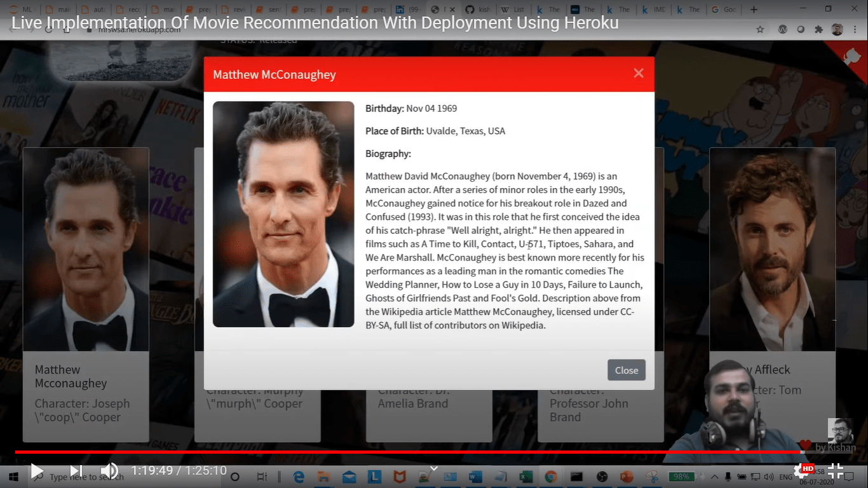Viewport: 868px width, 488px height.
Task: Mute the video volume speaker icon
Action: (x=109, y=471)
